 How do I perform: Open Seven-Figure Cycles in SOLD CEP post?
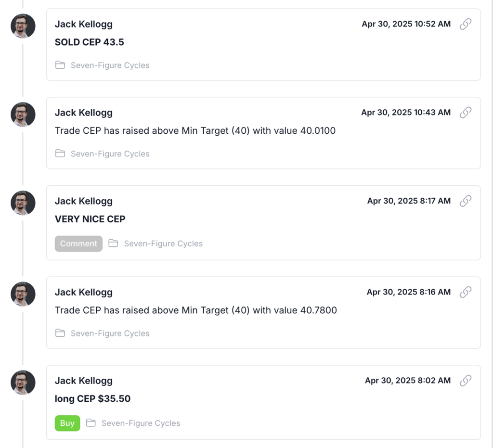(110, 65)
